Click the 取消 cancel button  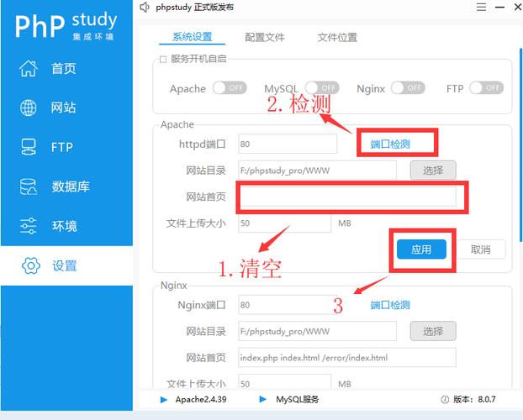click(481, 249)
